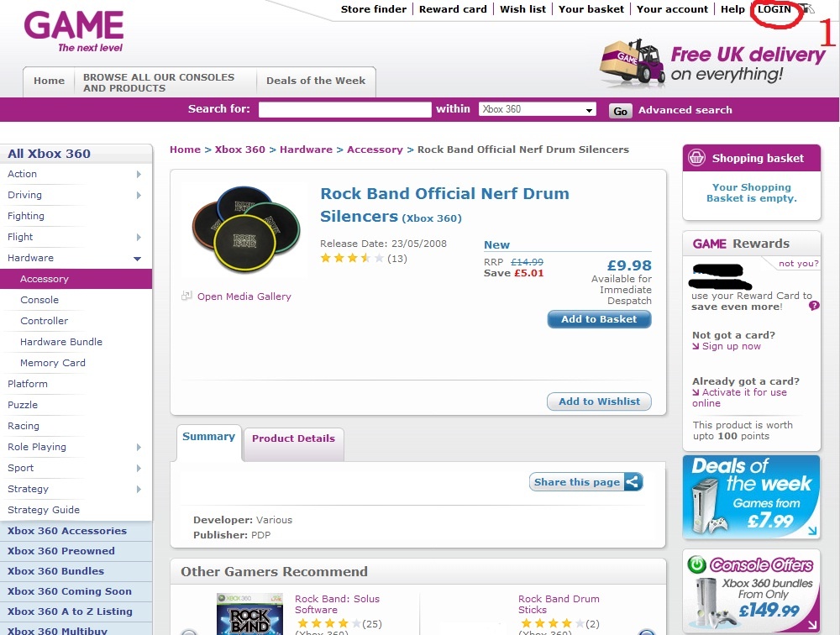
Task: Select the Hardware Bundle subcategory
Action: (x=61, y=342)
